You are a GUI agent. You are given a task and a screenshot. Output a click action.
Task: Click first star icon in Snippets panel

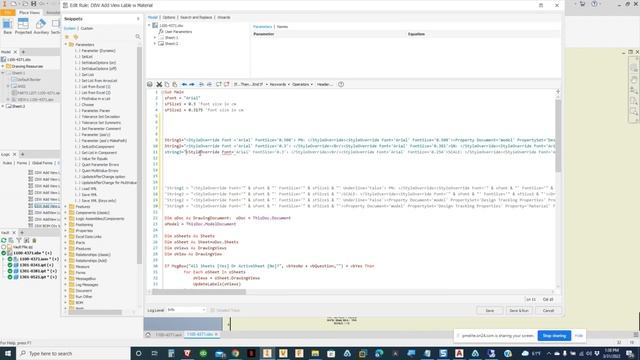[x=67, y=37]
